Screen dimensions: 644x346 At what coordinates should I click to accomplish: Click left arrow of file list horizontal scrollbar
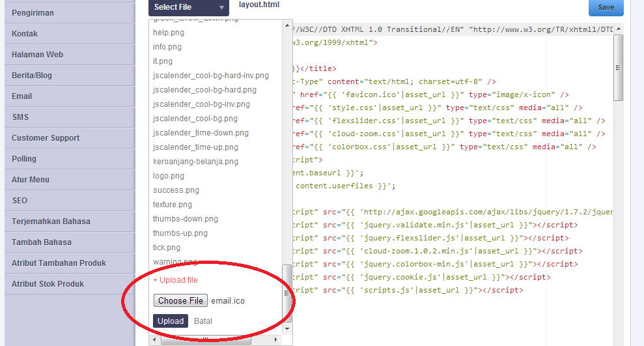click(154, 340)
